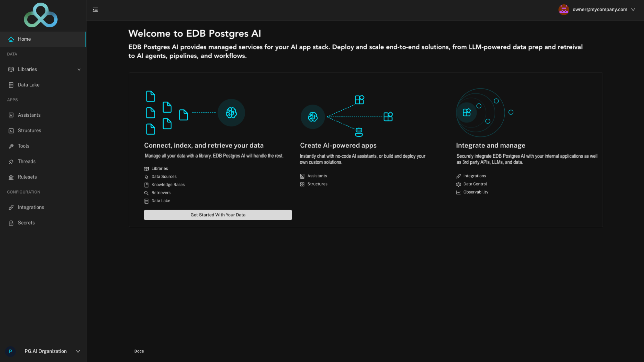Viewport: 644px width, 362px height.
Task: Click the Observability chart icon
Action: 458,192
